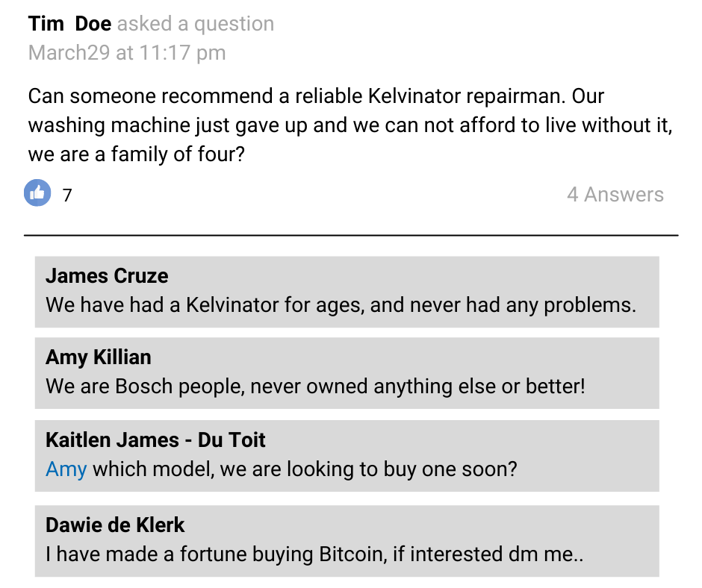This screenshot has height=588, width=702.
Task: Open the 4 Answers link
Action: click(x=615, y=195)
